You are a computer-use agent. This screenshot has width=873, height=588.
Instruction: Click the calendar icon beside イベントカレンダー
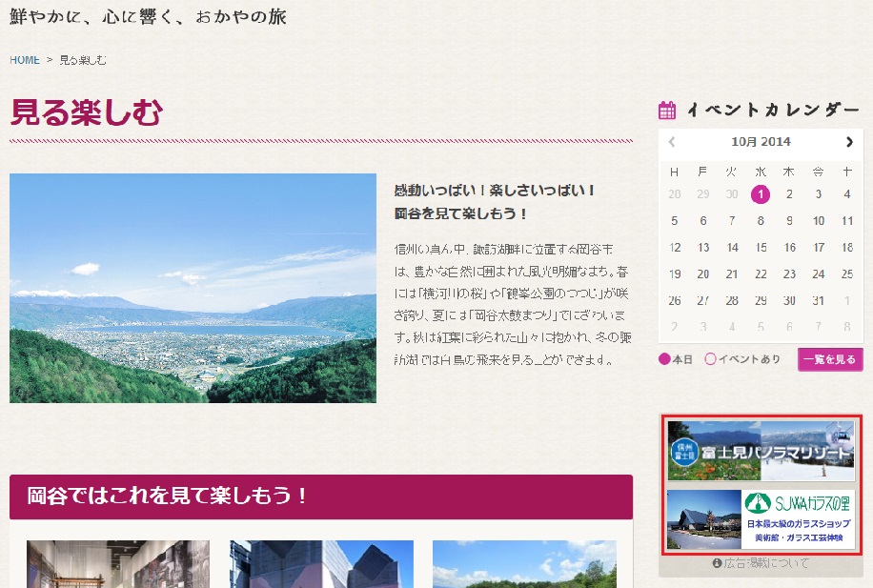[x=667, y=111]
